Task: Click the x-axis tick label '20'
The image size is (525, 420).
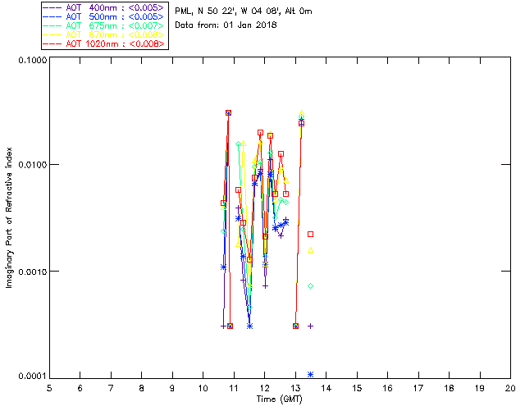Action: tap(510, 388)
